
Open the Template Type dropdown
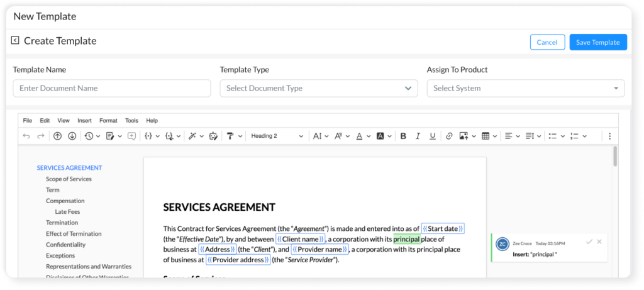click(318, 89)
